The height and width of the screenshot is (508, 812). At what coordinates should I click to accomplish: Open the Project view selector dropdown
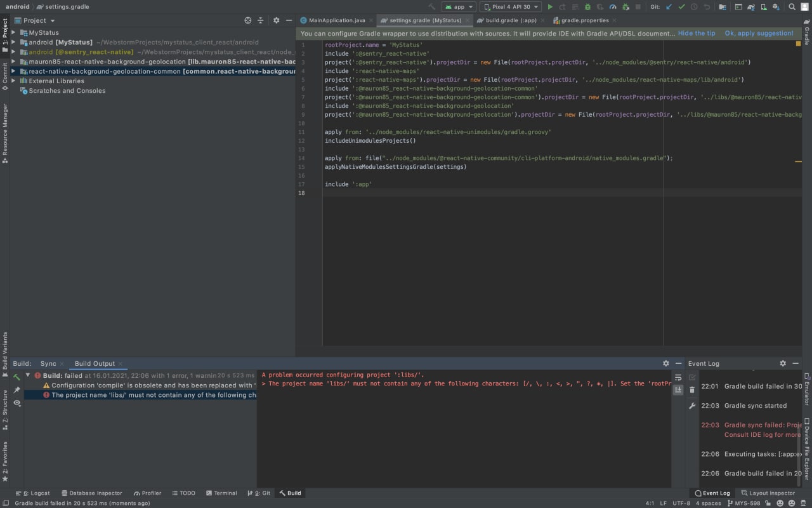pos(35,20)
